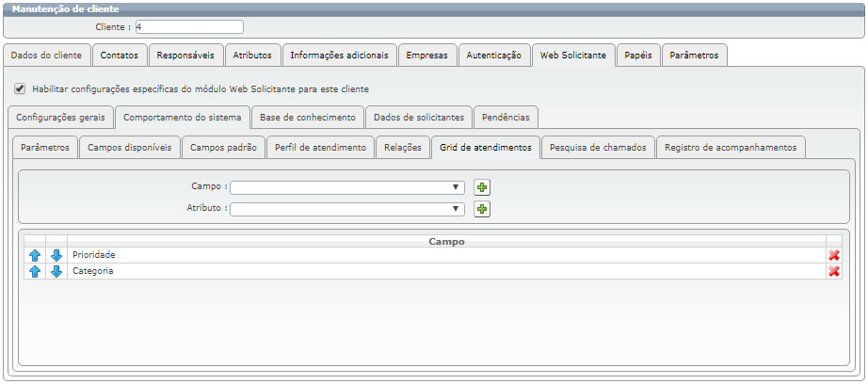Move Categoria row down with blue arrow
The height and width of the screenshot is (384, 868).
click(x=56, y=271)
